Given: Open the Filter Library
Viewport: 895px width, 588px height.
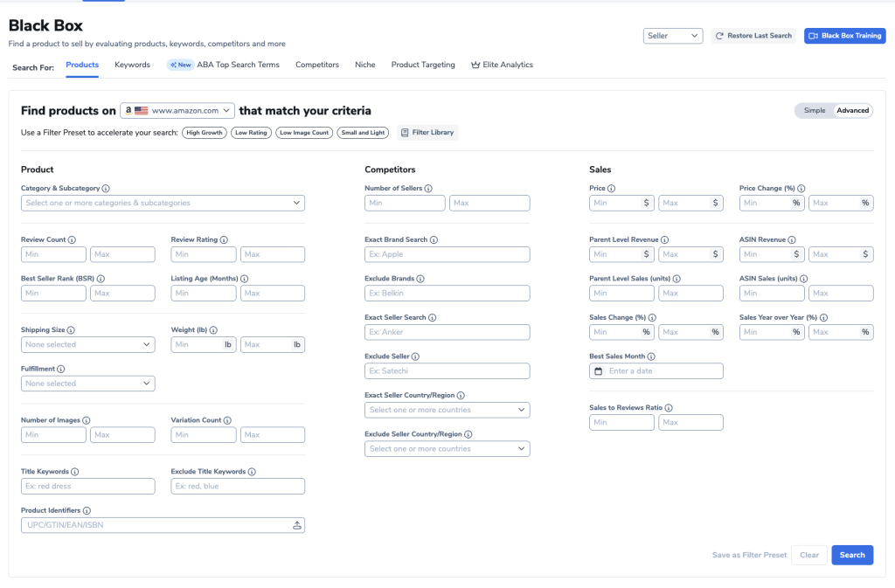Looking at the screenshot, I should 427,133.
